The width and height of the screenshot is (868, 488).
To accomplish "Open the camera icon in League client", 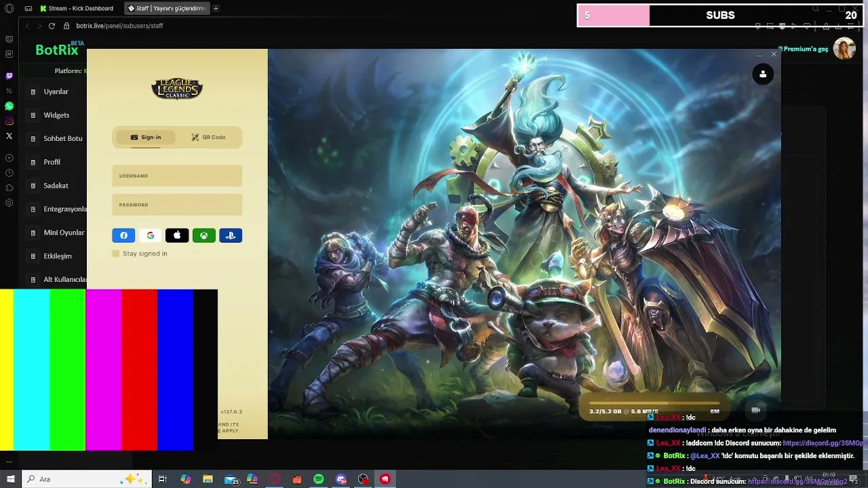I will [x=756, y=410].
